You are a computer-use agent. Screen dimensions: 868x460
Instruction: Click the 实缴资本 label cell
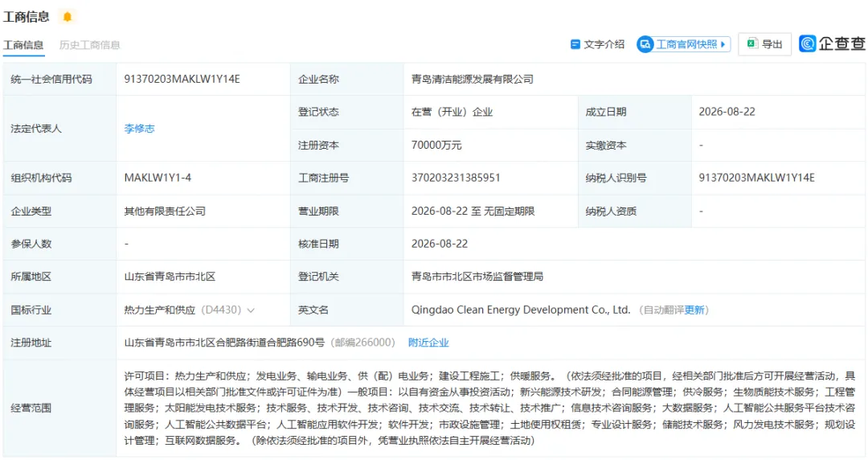[x=634, y=146]
